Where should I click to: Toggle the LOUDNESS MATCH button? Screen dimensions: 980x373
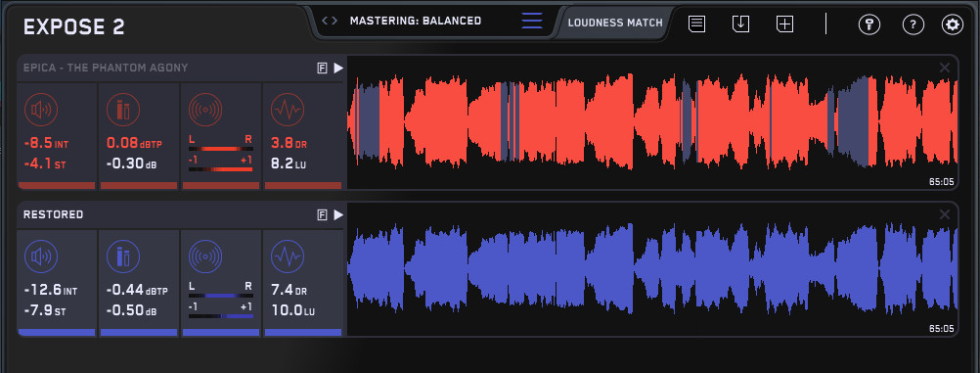click(x=615, y=23)
